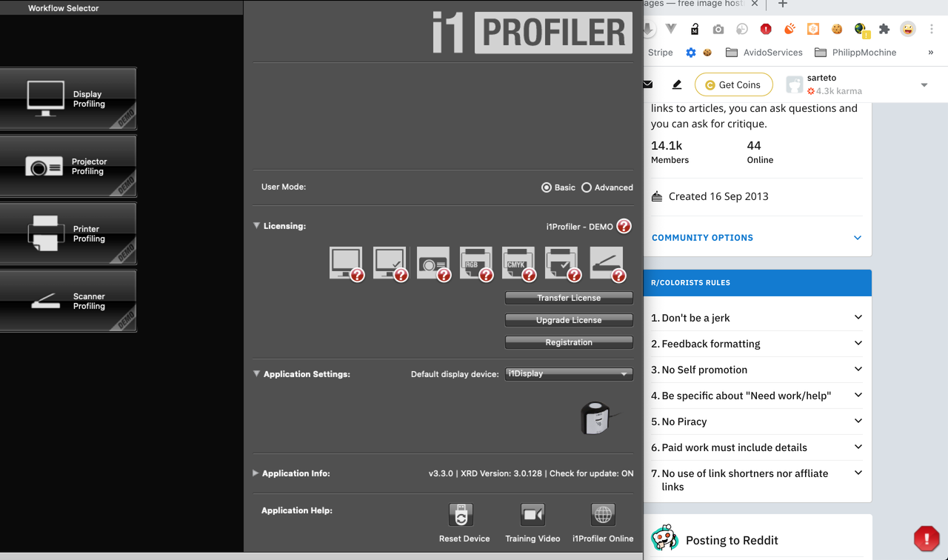Viewport: 948px width, 560px height.
Task: Collapse the Application Settings section
Action: [x=257, y=374]
